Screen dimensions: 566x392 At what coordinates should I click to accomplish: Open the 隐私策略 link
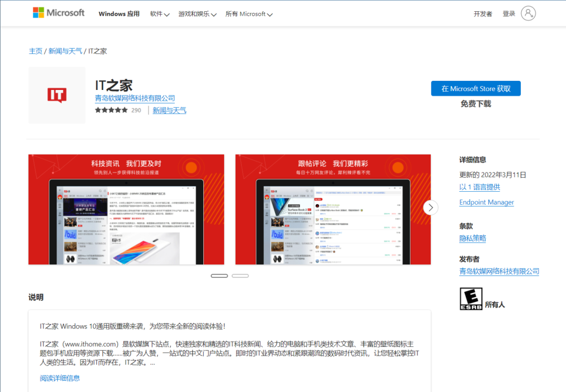pos(473,238)
